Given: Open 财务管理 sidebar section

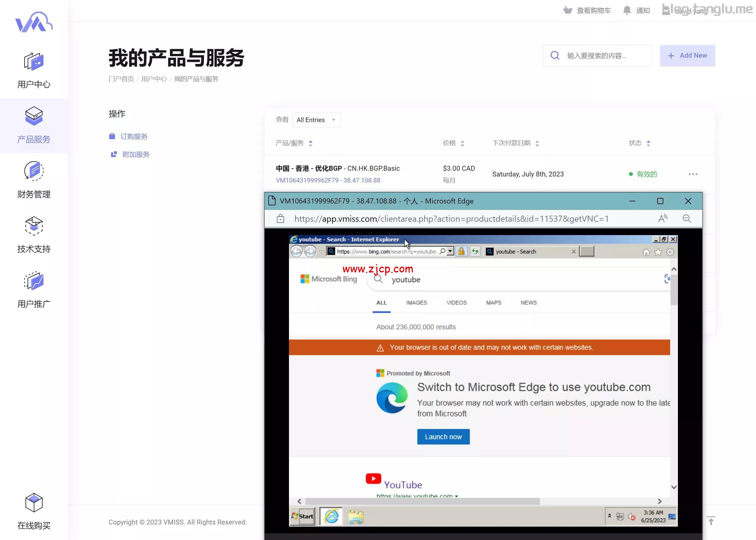Looking at the screenshot, I should click(34, 180).
